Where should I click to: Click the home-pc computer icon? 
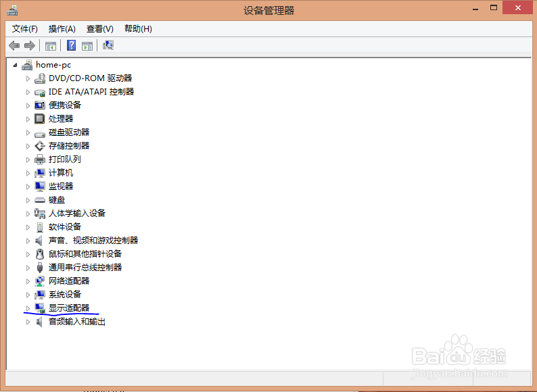coord(28,65)
